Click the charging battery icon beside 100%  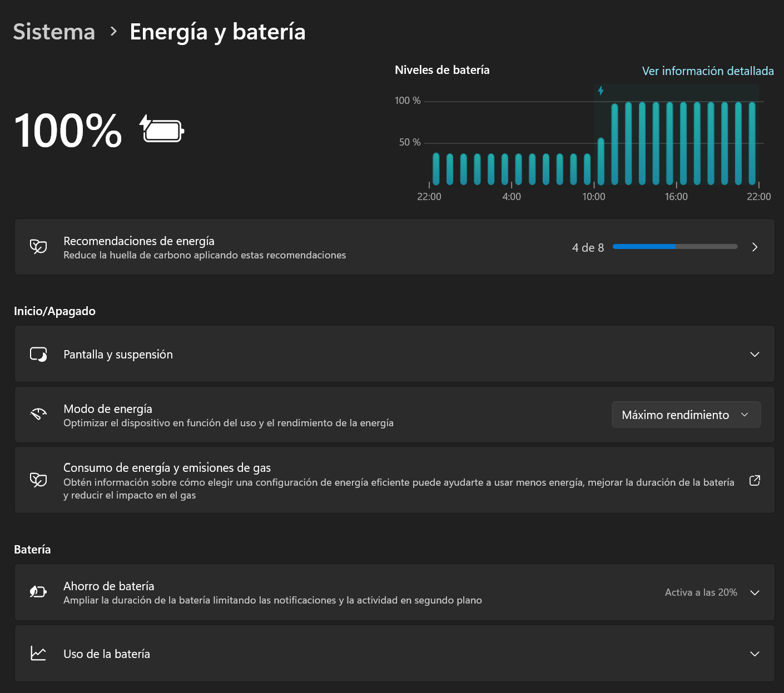tap(162, 129)
